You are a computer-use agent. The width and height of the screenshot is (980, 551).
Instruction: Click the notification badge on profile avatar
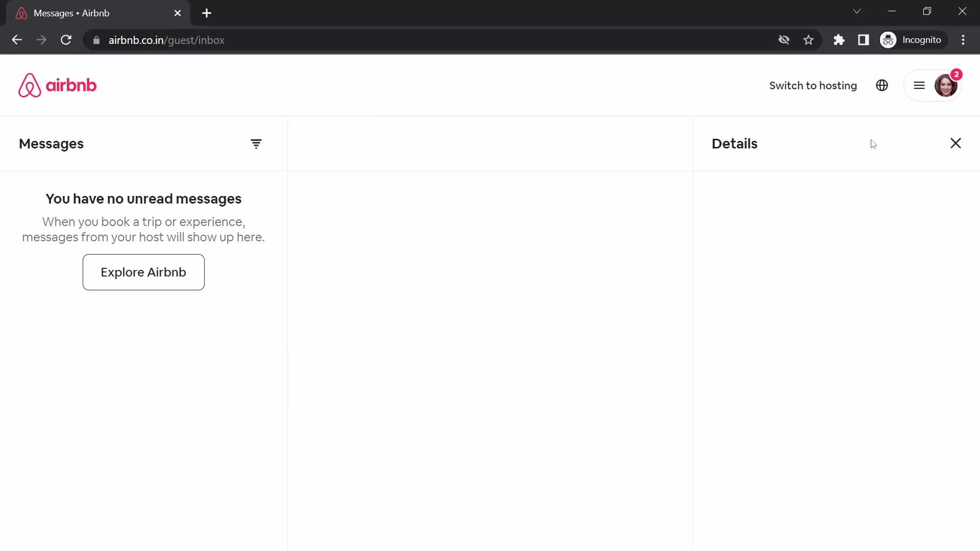click(957, 74)
